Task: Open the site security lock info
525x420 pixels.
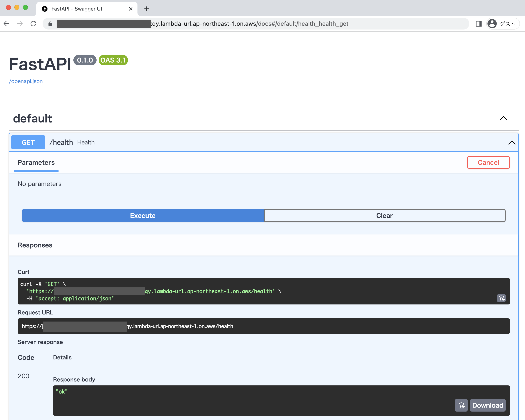Action: point(50,23)
